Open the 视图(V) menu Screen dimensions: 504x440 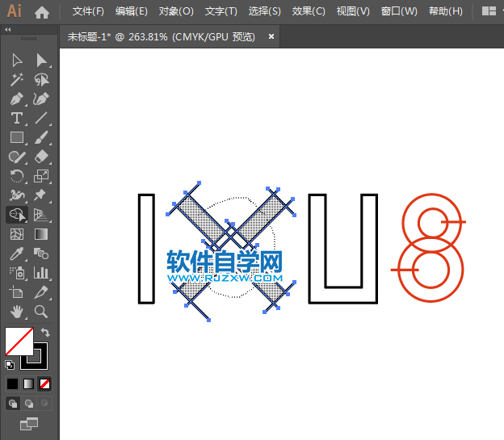click(x=353, y=11)
